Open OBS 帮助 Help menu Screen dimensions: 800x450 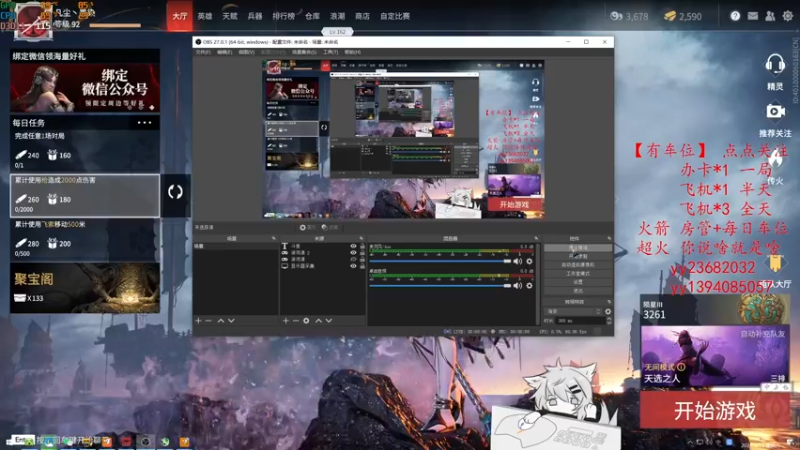pos(352,52)
